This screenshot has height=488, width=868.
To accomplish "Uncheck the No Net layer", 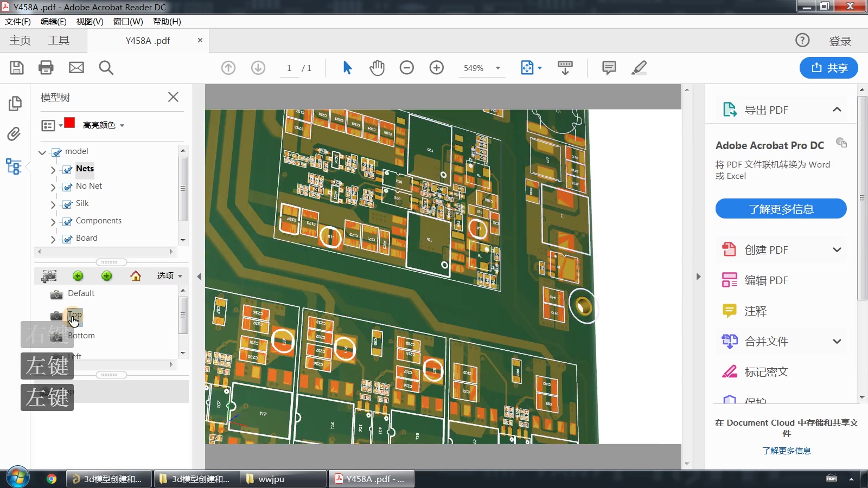I will (x=68, y=187).
